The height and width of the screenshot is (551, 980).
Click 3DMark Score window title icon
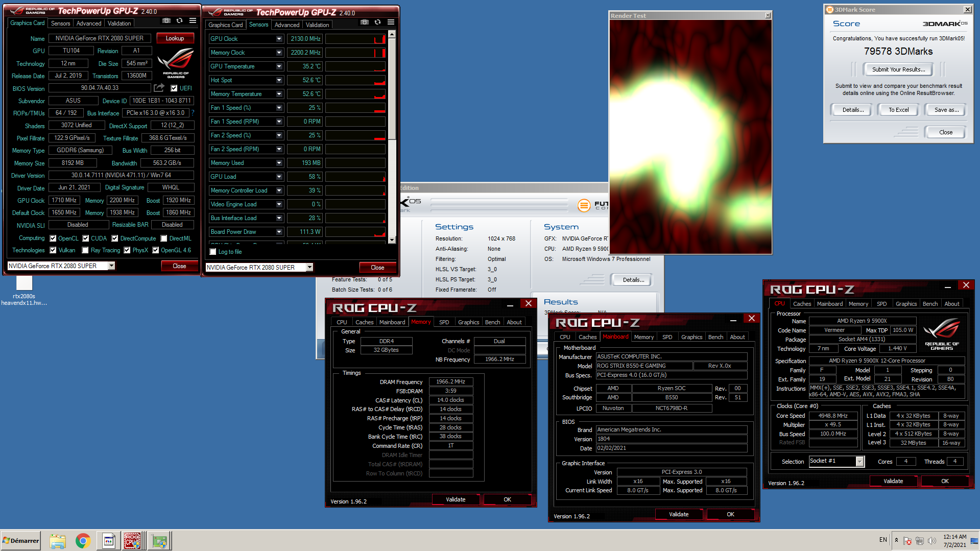pos(830,9)
